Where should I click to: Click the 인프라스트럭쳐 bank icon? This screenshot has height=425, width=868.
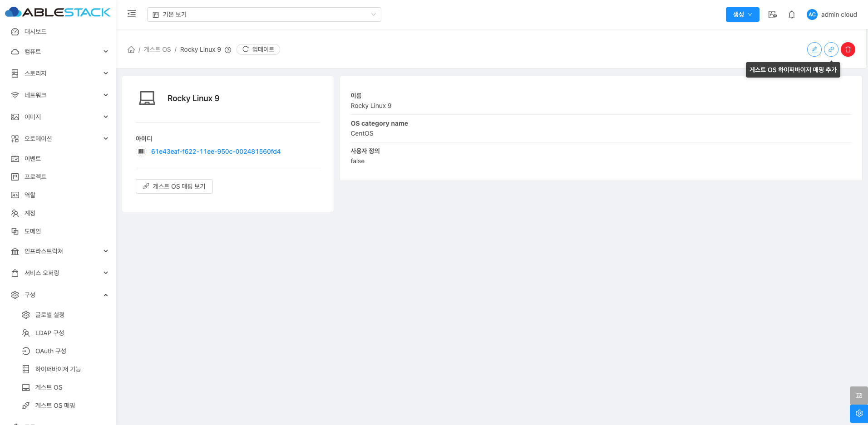pos(15,251)
